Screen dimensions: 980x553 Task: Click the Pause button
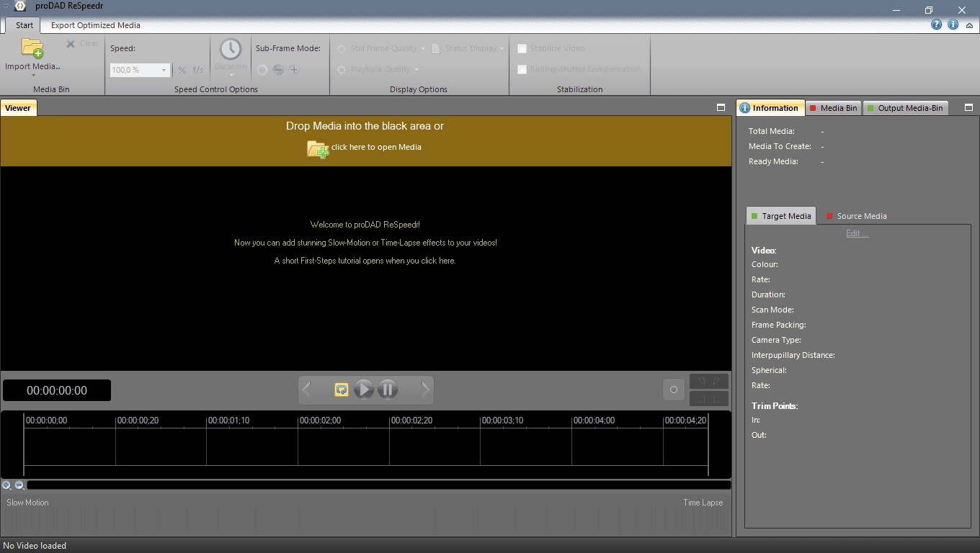tap(387, 390)
